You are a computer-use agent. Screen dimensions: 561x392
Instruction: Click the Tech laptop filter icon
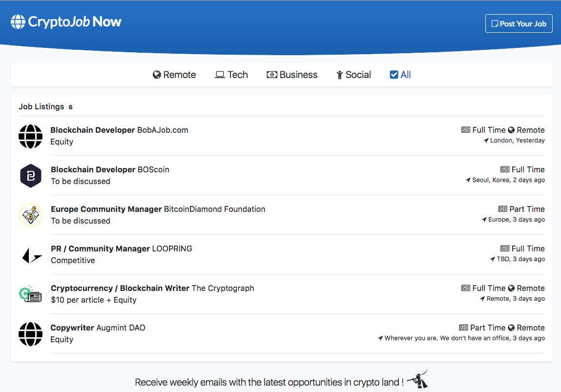click(x=220, y=75)
